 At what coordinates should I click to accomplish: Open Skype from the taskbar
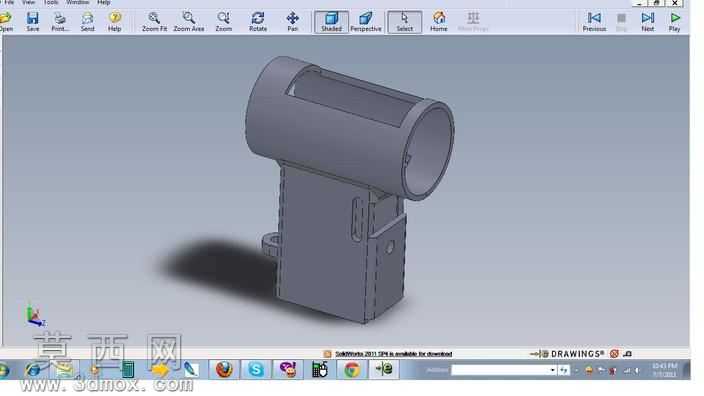[255, 370]
